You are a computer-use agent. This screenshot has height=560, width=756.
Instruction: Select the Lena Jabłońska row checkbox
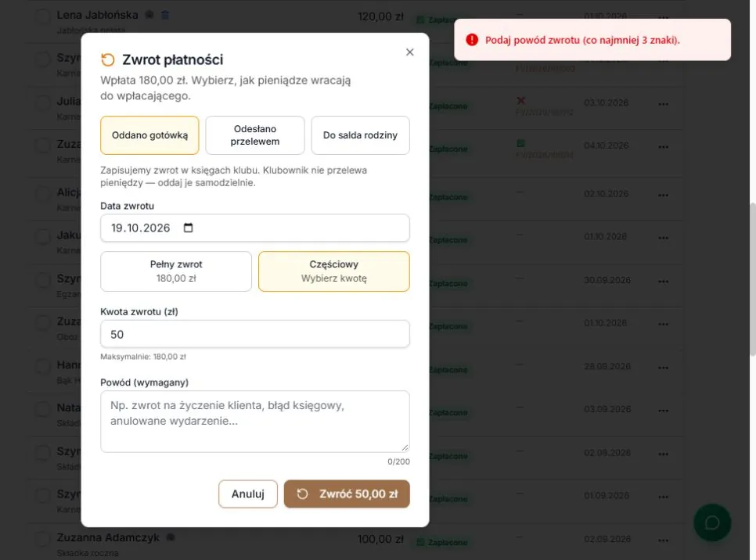43,16
